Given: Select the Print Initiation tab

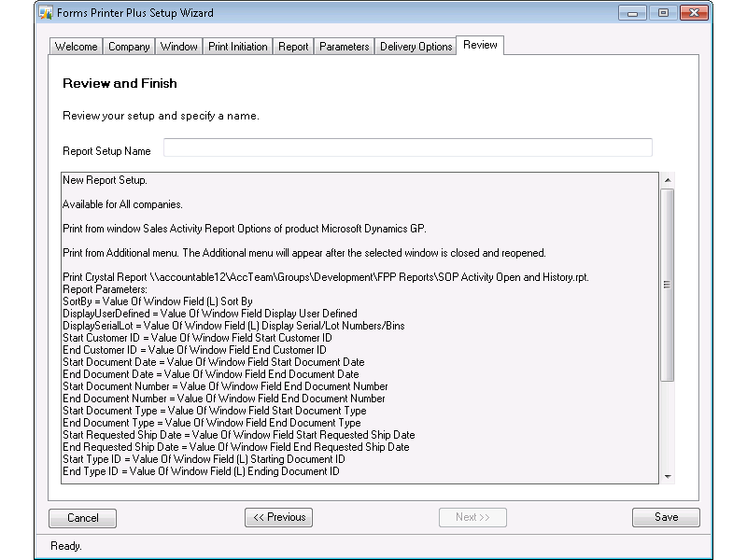Looking at the screenshot, I should pos(238,47).
